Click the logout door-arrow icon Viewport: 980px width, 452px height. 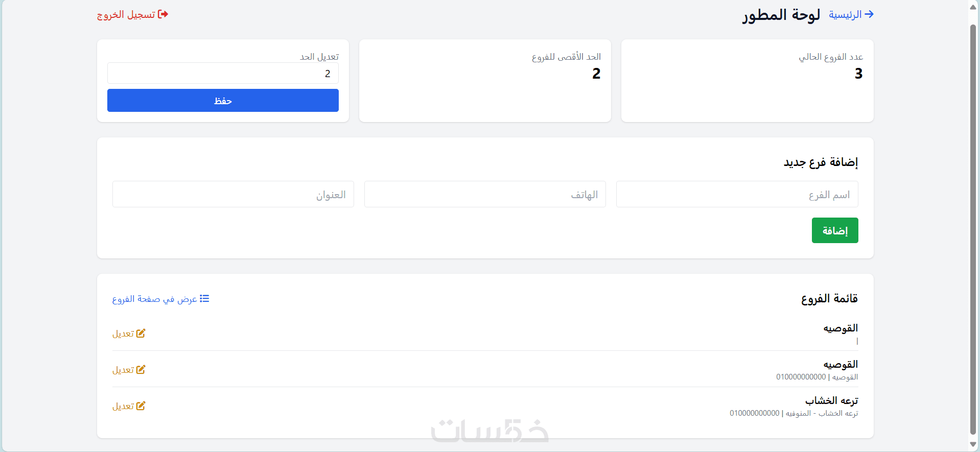163,14
